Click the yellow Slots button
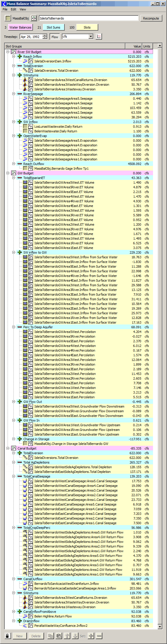The width and height of the screenshot is (167, 644). coord(87,27)
